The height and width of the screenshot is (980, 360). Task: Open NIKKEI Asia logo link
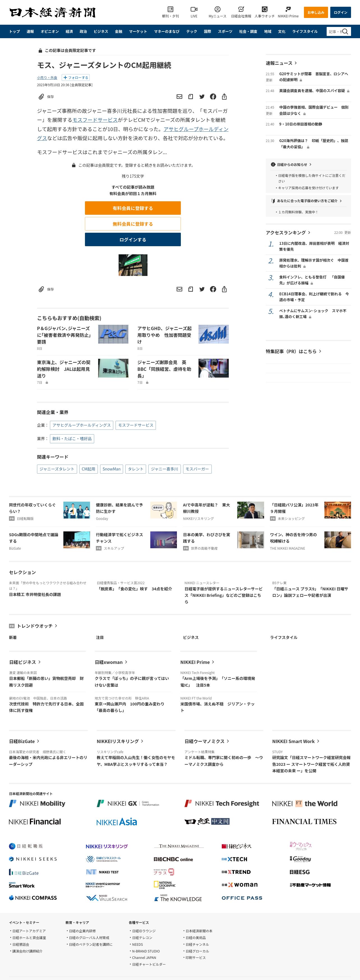(x=116, y=822)
